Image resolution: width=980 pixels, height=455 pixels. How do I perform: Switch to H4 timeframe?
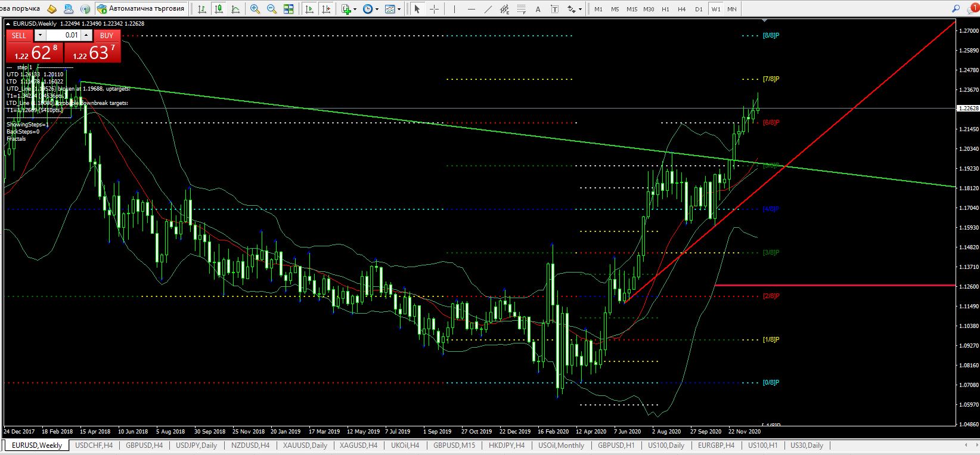coord(682,9)
